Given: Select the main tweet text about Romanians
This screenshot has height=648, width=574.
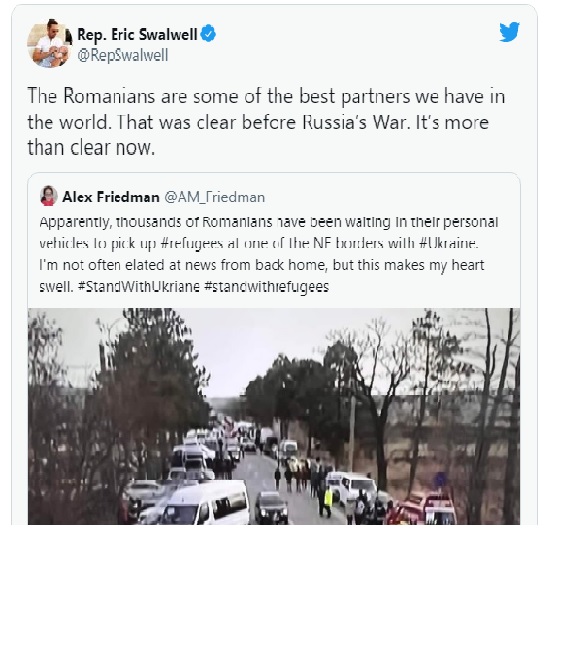Looking at the screenshot, I should 266,122.
